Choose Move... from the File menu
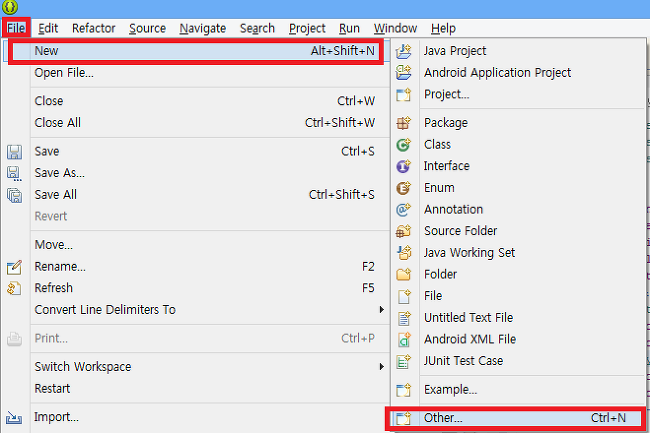Image resolution: width=650 pixels, height=433 pixels. point(196,245)
